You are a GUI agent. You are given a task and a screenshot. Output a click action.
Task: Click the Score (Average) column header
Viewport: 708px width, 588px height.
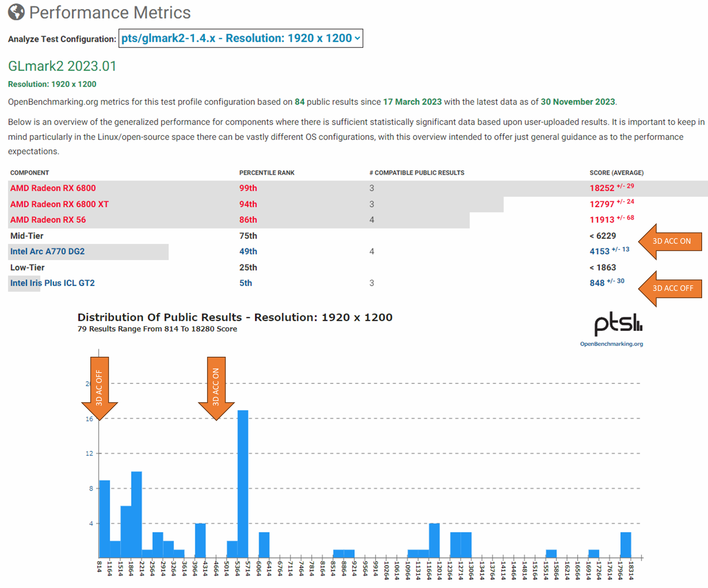(616, 173)
